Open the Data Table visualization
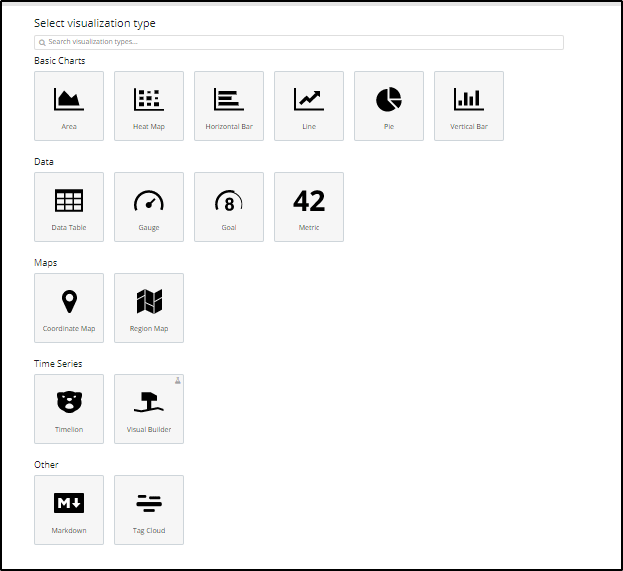 (x=69, y=207)
